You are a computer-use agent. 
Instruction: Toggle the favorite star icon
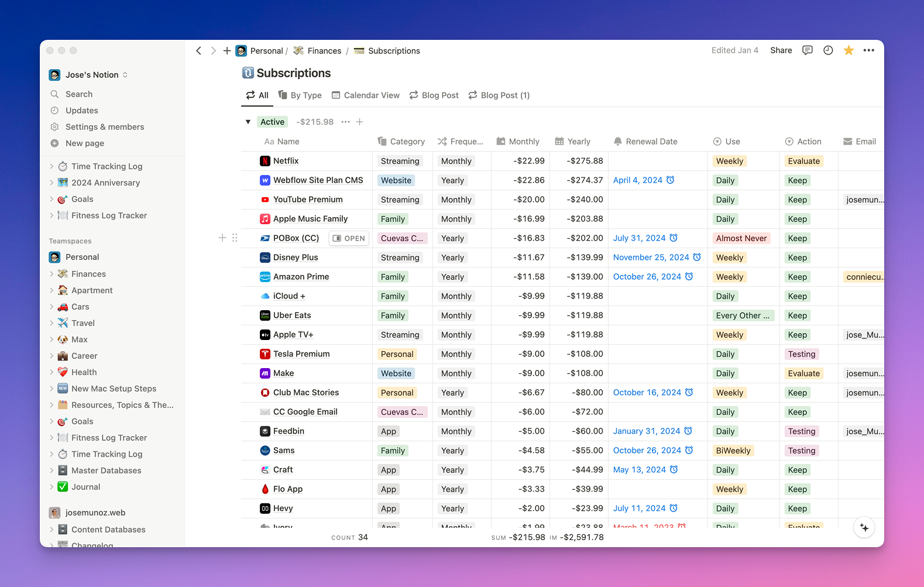point(849,50)
